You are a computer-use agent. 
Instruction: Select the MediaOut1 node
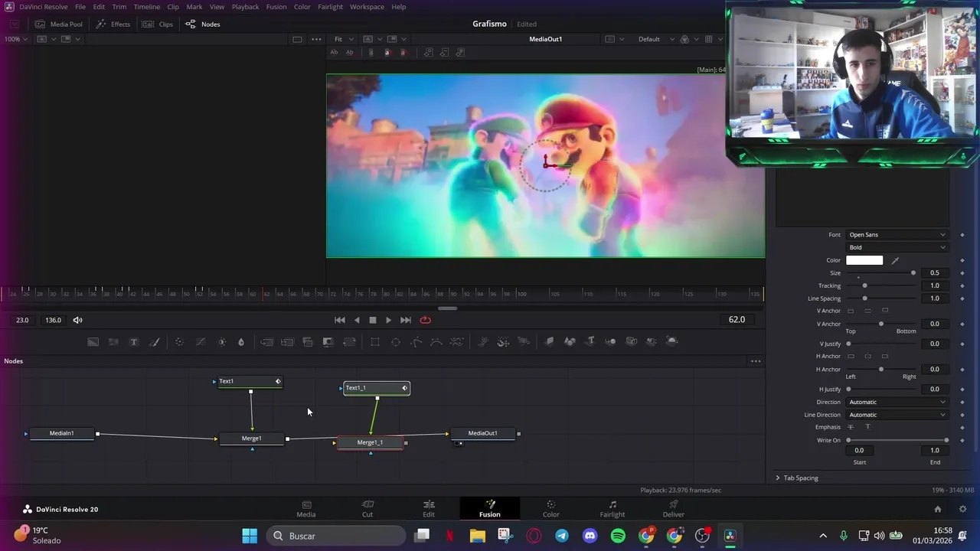click(482, 433)
